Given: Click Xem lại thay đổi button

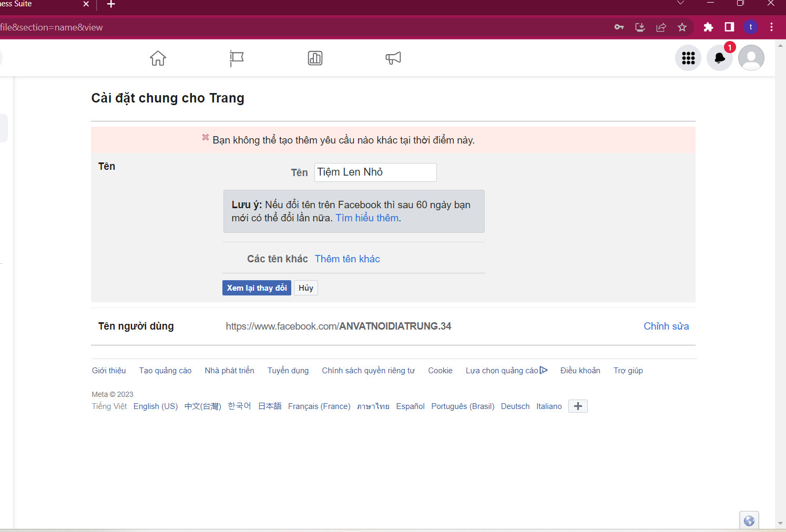Looking at the screenshot, I should click(x=257, y=288).
